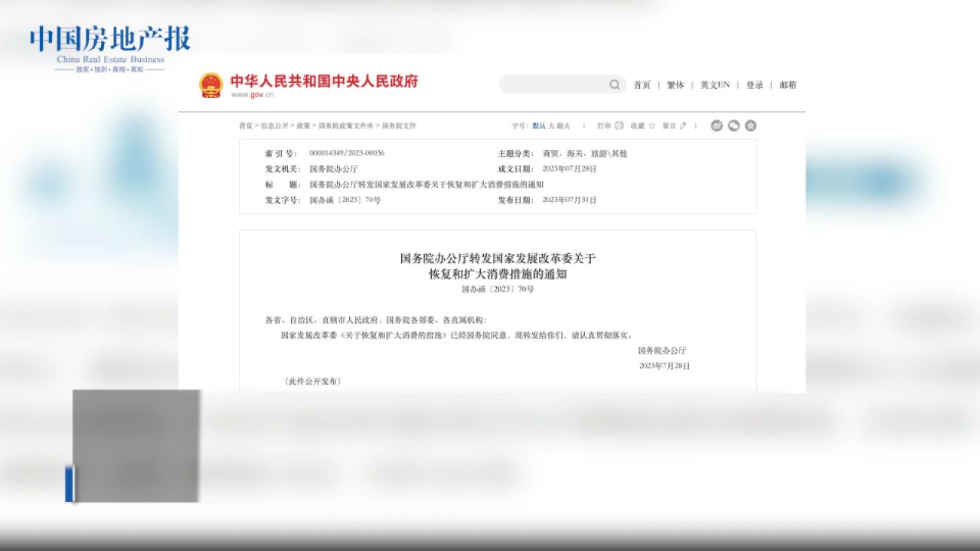980x551 pixels.
Task: Click the search magnifier icon
Action: coord(614,85)
